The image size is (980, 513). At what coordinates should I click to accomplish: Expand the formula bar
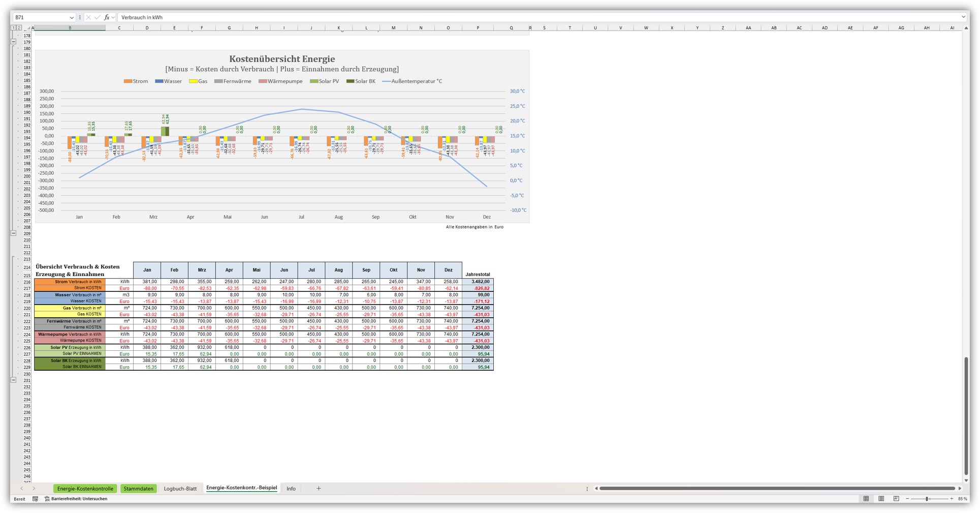(x=963, y=17)
